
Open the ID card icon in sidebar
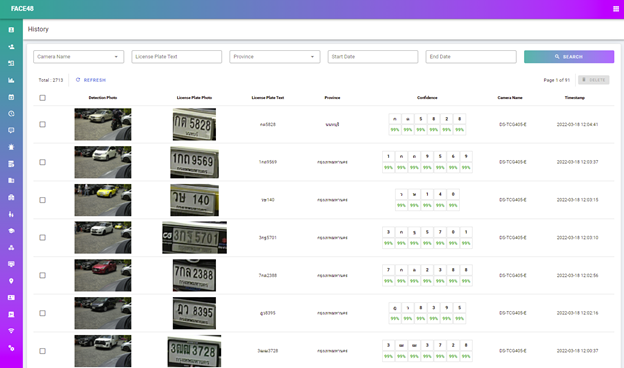11,298
